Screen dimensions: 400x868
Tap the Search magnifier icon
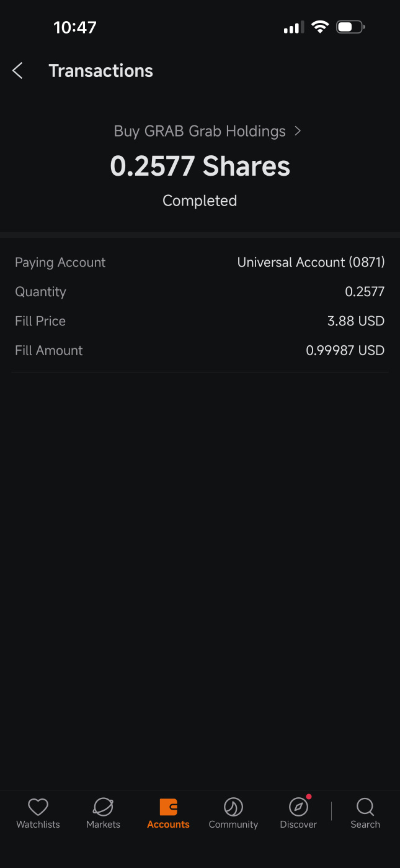tap(365, 807)
